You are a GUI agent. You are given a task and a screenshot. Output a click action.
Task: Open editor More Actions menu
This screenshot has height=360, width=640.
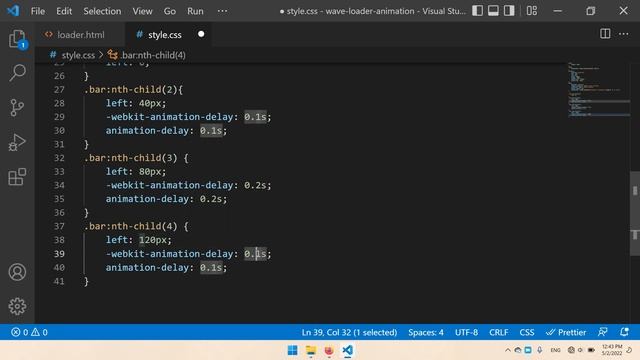(624, 34)
